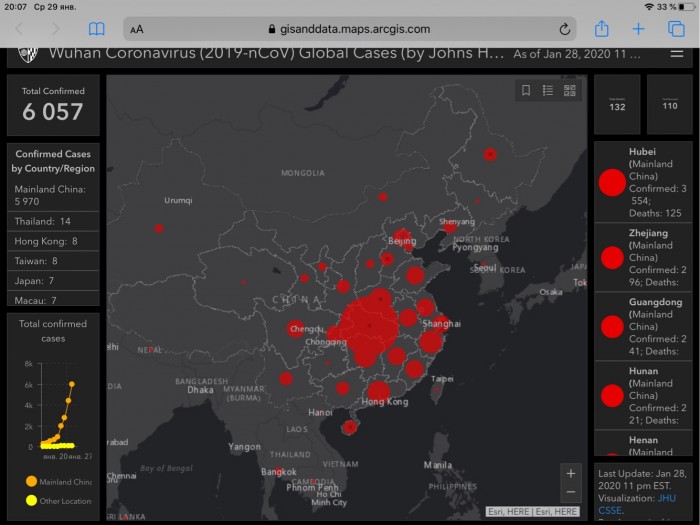Click the 132 total deaths panel
Screen dimensions: 700x525
pos(617,104)
